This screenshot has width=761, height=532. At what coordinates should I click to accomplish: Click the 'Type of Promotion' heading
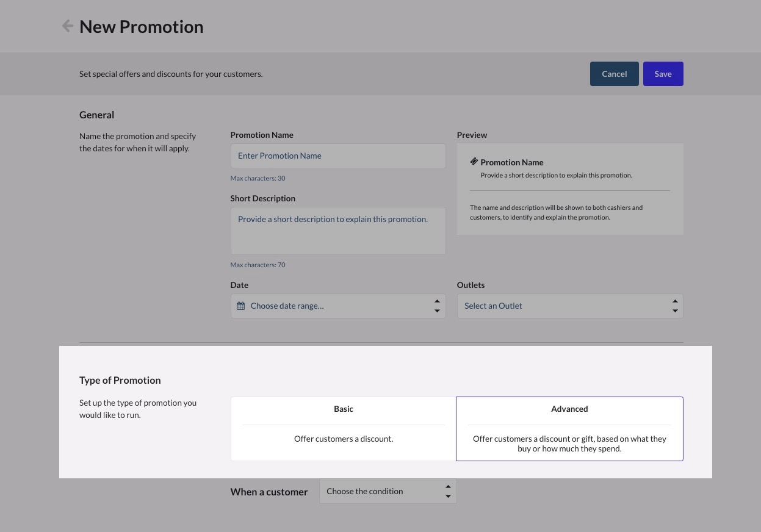tap(120, 380)
